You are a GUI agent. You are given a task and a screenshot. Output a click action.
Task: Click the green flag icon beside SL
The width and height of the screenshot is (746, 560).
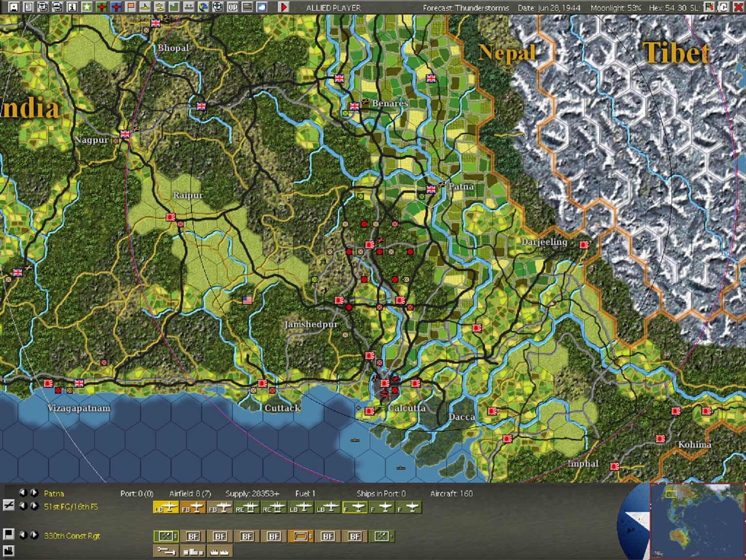coord(709,7)
